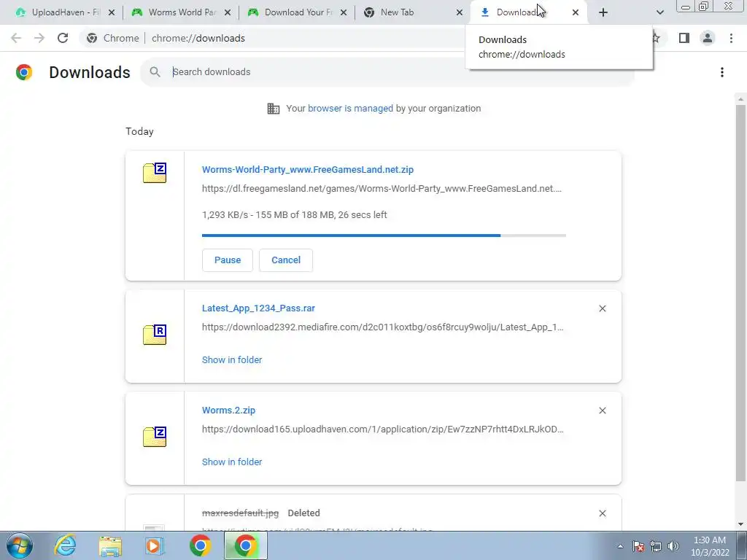Expand the tab search dropdown

click(659, 12)
